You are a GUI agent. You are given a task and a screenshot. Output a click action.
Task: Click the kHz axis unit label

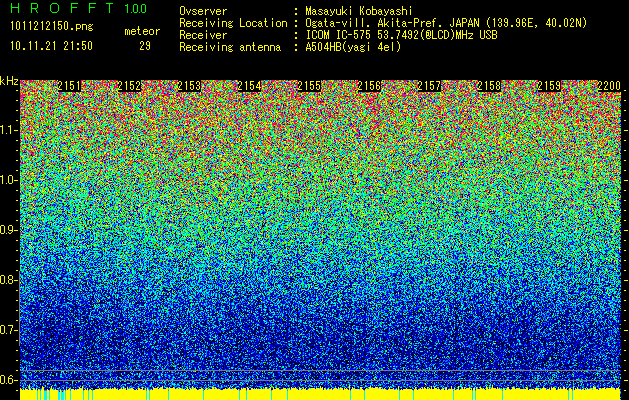coord(9,81)
